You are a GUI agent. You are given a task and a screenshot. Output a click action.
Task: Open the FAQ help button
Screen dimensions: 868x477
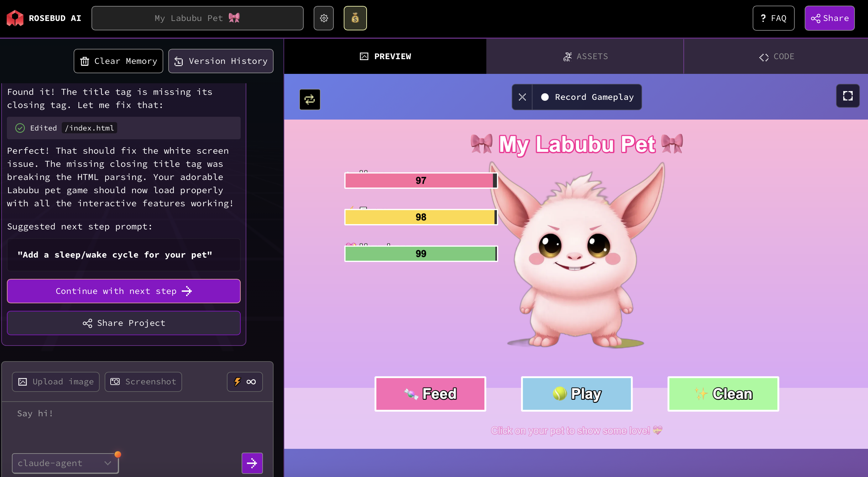(x=773, y=18)
